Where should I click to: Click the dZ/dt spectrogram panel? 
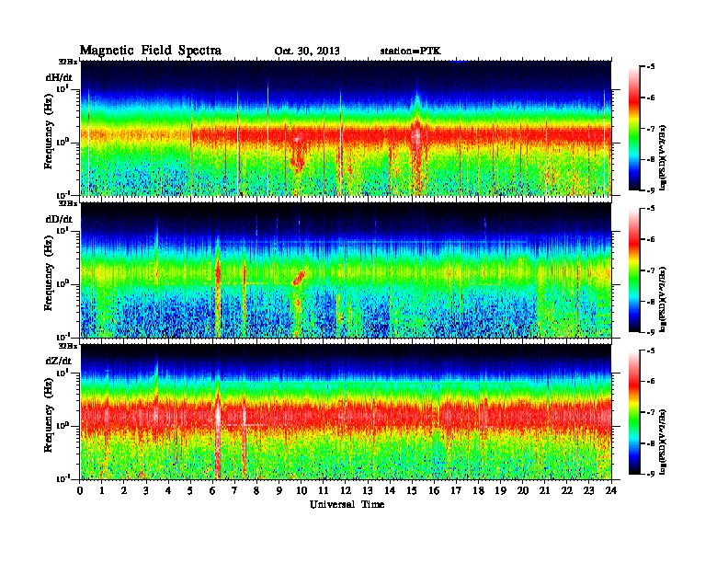click(x=346, y=412)
